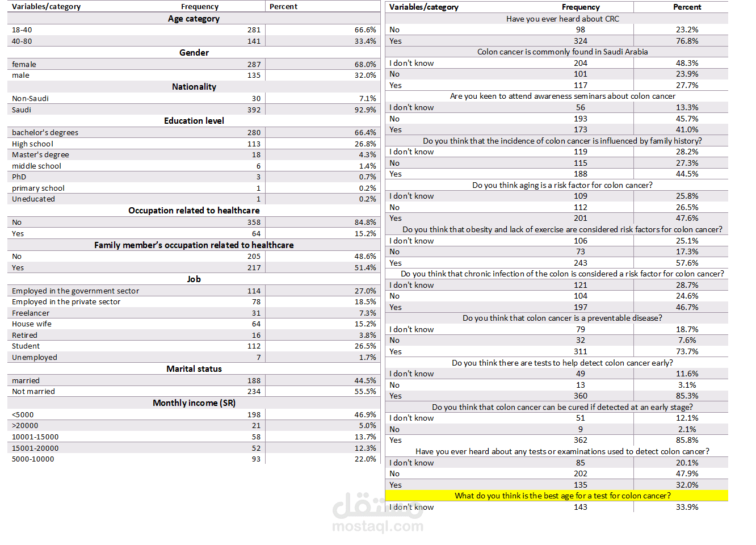Select the 'Monthly income (SR)' heading
Image resolution: width=756 pixels, height=545 pixels.
[194, 403]
